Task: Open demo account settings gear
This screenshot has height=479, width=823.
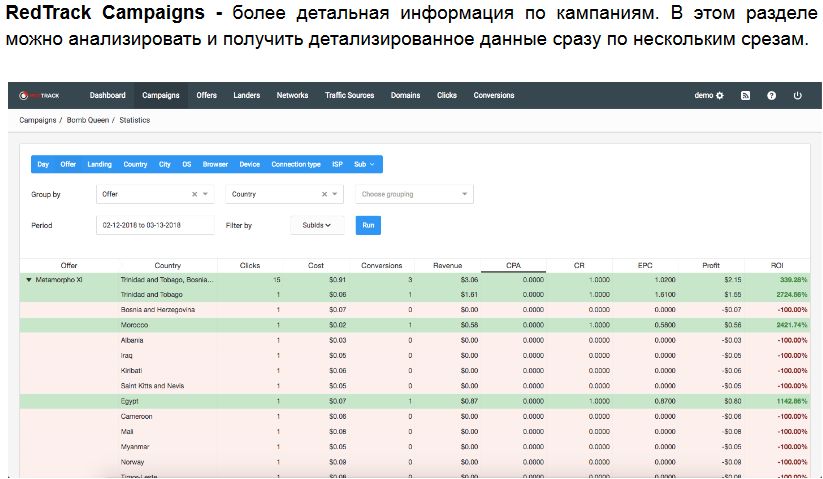Action: (x=720, y=95)
